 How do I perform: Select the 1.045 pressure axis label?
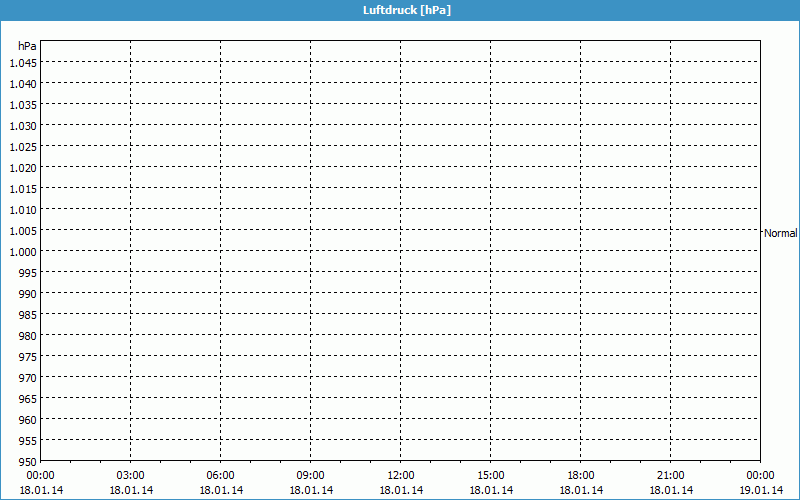23,63
